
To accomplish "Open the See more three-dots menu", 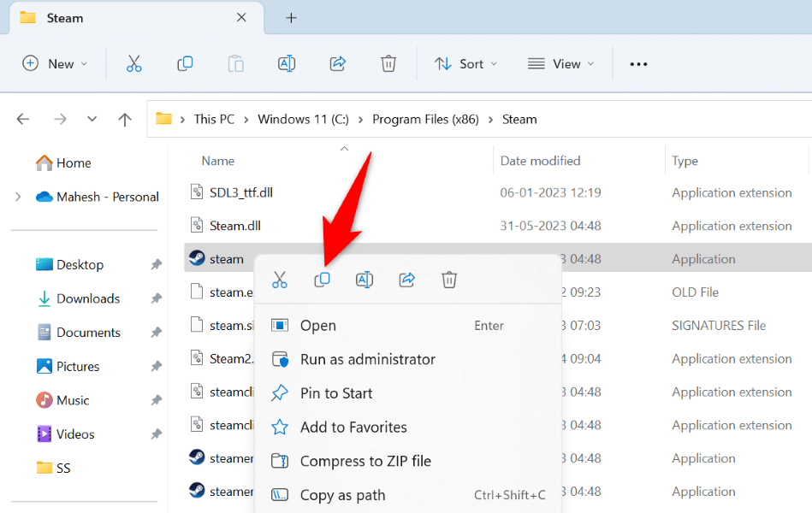I will 638,64.
